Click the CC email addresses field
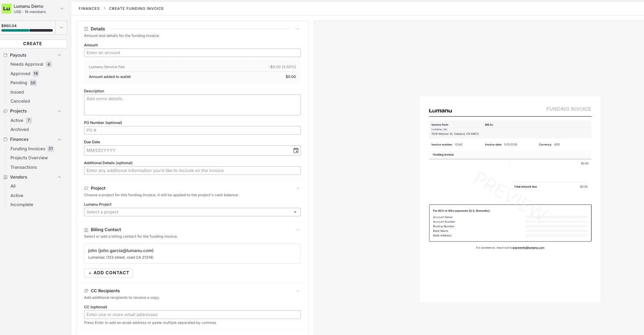This screenshot has width=644, height=335. (192, 315)
